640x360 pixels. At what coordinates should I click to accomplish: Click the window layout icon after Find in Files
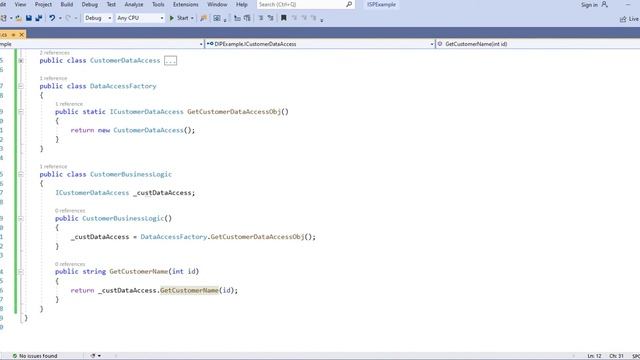217,18
